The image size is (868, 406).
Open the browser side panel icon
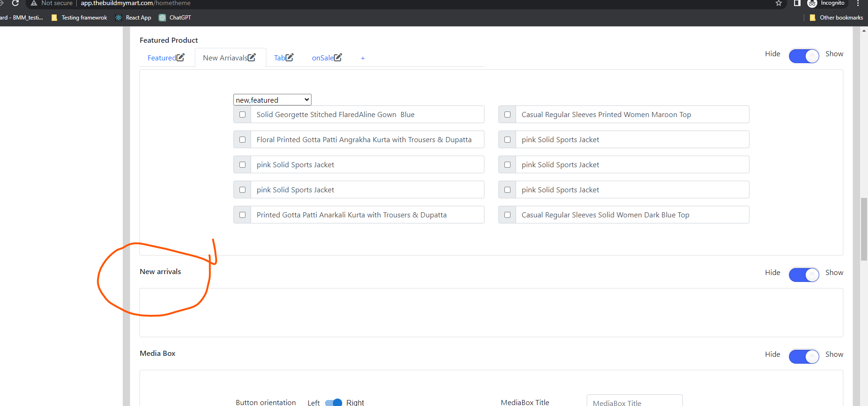(x=797, y=3)
